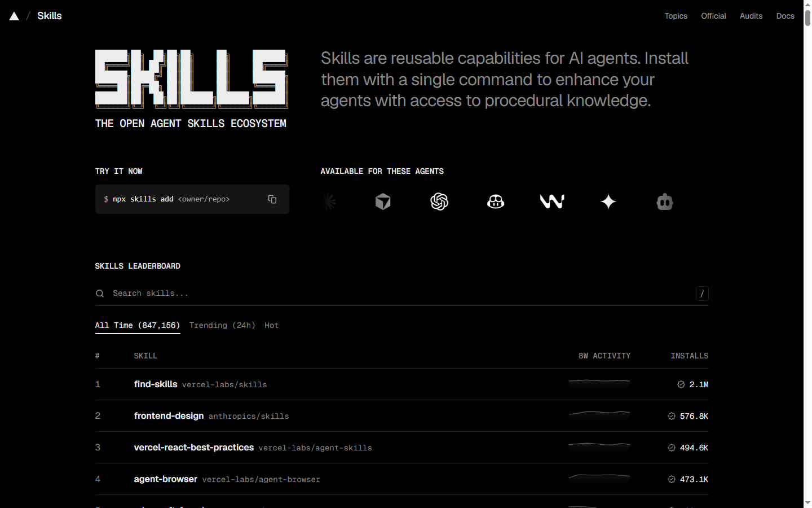Click the badge icon beside 473.1K installs

point(672,479)
